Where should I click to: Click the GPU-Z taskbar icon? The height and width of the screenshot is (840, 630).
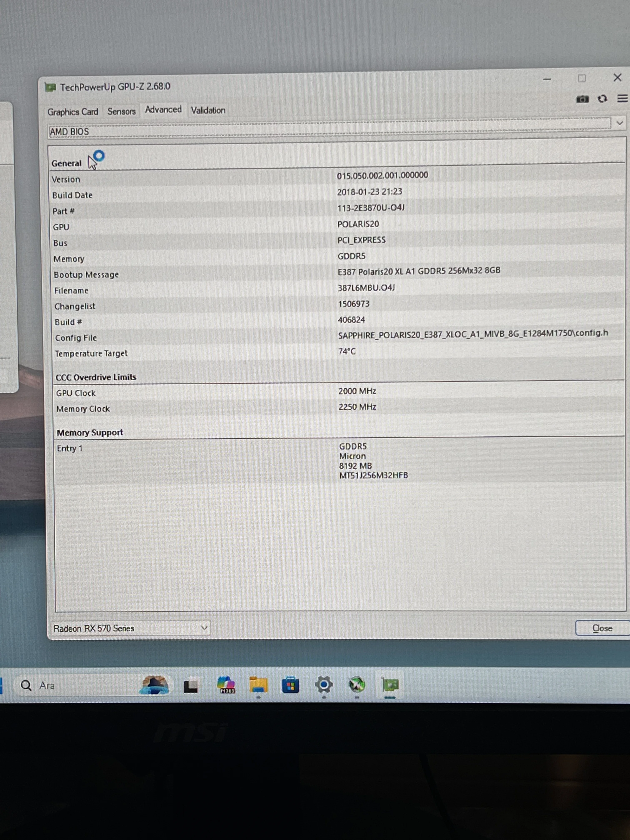(x=390, y=685)
